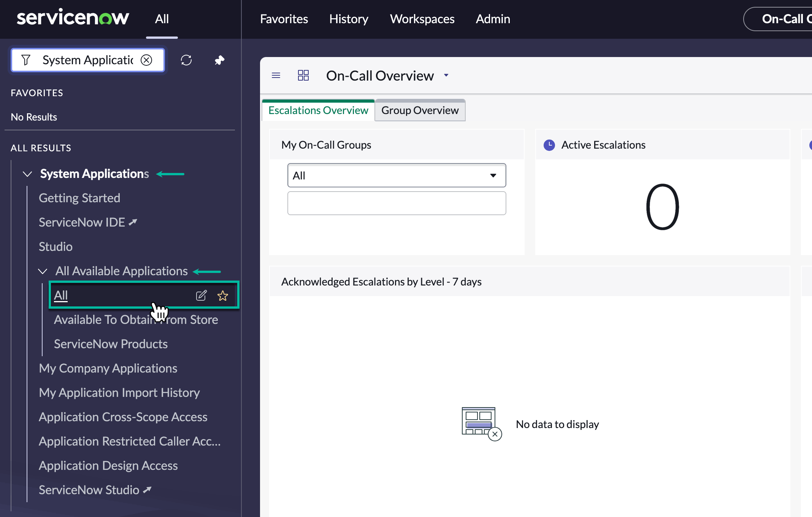Star the All module as a favorite
812x517 pixels.
coord(222,295)
